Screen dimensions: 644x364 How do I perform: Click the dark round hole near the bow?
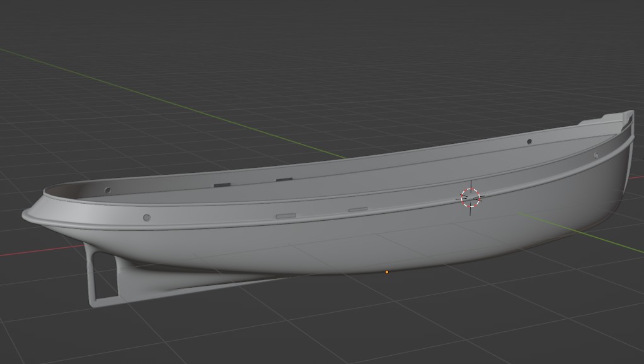(529, 141)
